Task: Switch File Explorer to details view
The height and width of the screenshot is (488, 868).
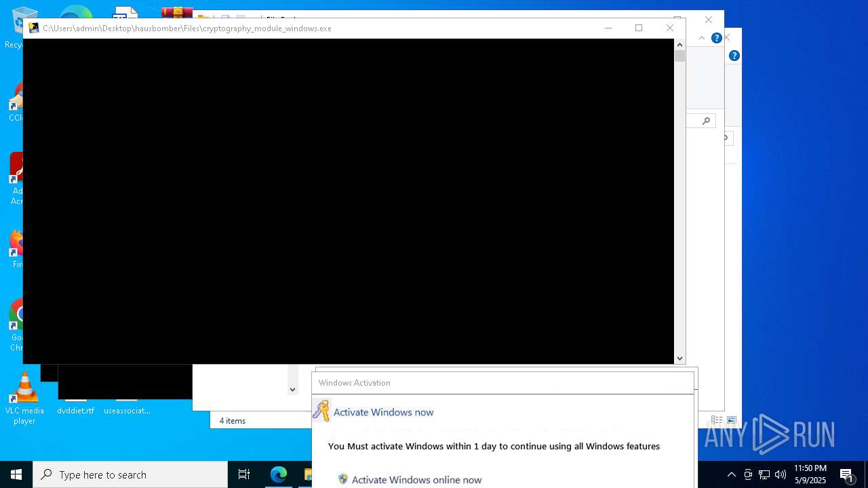Action: pyautogui.click(x=717, y=420)
